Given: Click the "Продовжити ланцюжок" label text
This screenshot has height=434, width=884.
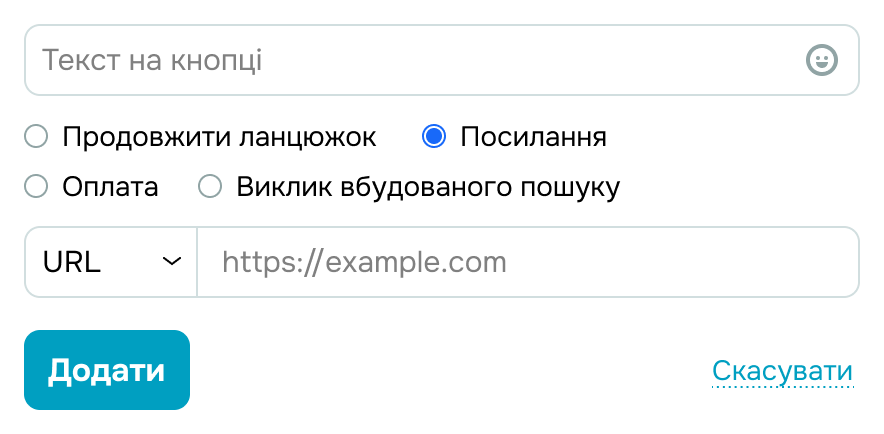Looking at the screenshot, I should pyautogui.click(x=219, y=136).
